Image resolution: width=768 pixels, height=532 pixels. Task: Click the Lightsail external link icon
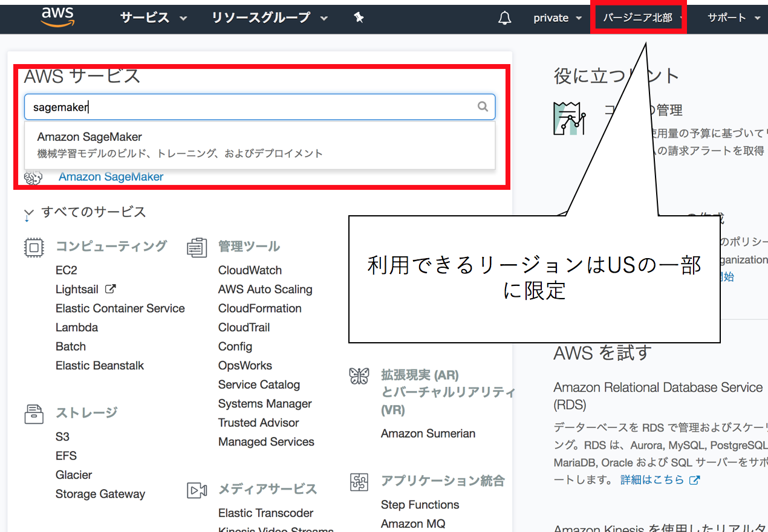click(x=110, y=289)
